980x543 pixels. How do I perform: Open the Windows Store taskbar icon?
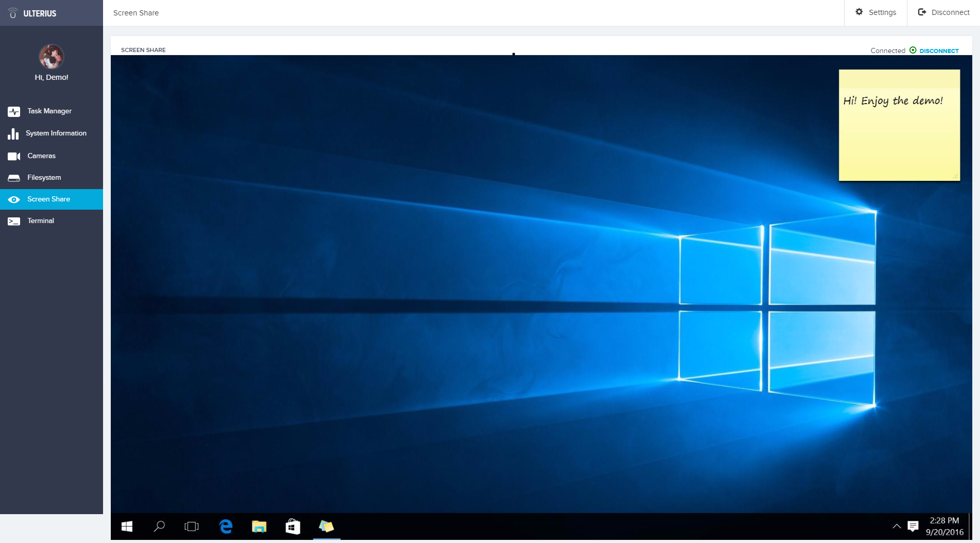click(293, 526)
